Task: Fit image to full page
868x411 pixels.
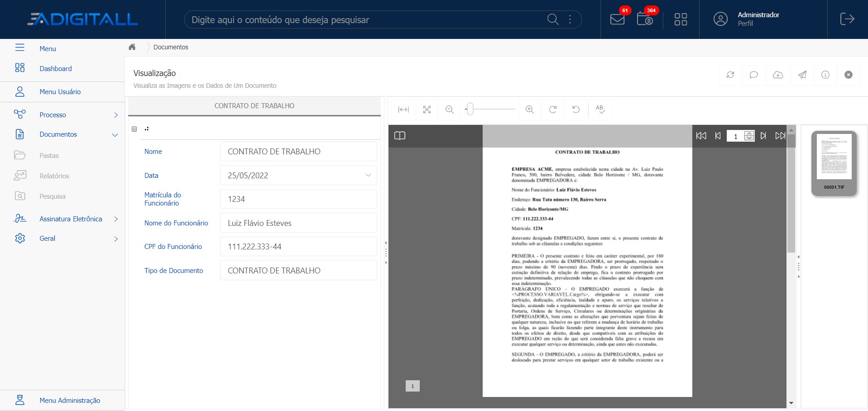Action: pyautogui.click(x=427, y=110)
